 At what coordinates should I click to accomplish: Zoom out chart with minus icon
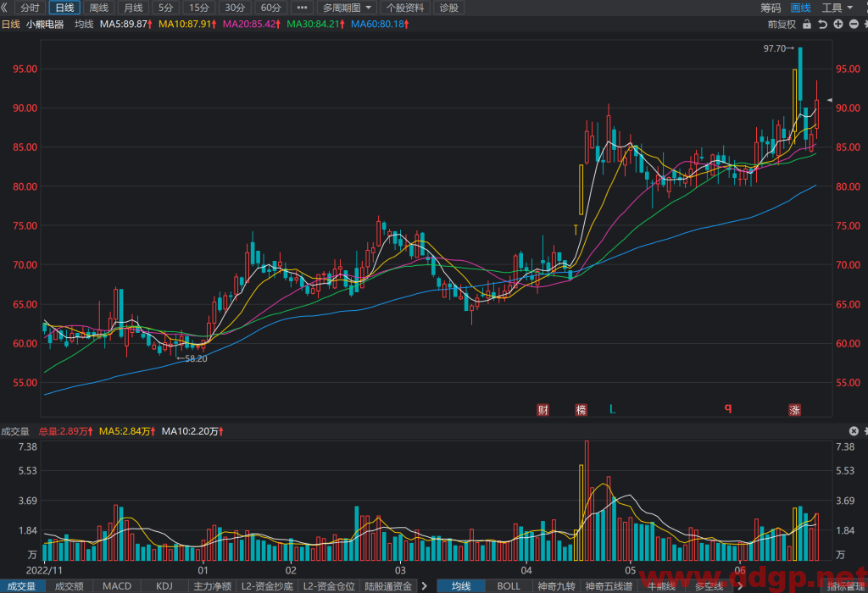point(854,25)
